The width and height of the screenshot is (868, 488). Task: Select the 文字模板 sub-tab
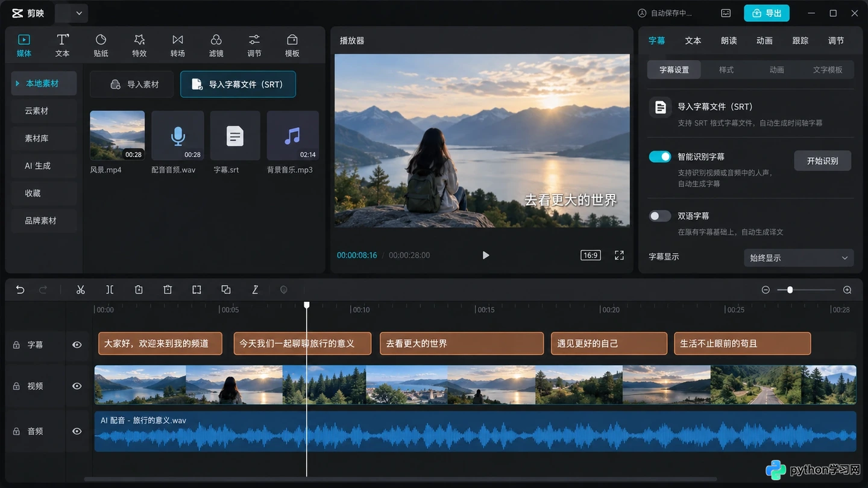pyautogui.click(x=828, y=70)
